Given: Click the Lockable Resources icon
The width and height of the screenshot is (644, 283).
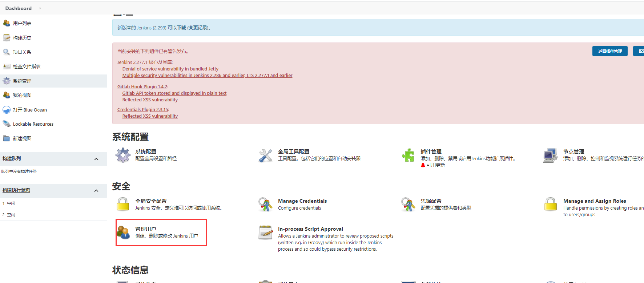Looking at the screenshot, I should [x=7, y=124].
